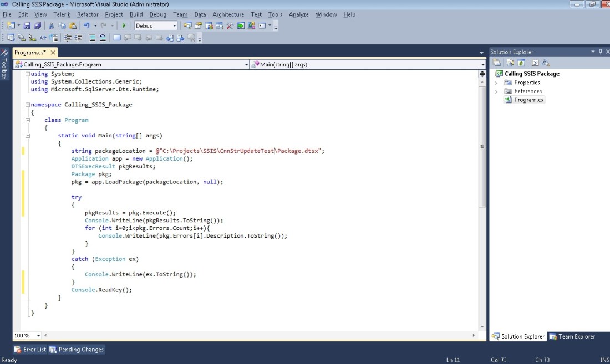Toggle Show All Files in Solution Explorer
The image size is (610, 364).
pos(510,63)
